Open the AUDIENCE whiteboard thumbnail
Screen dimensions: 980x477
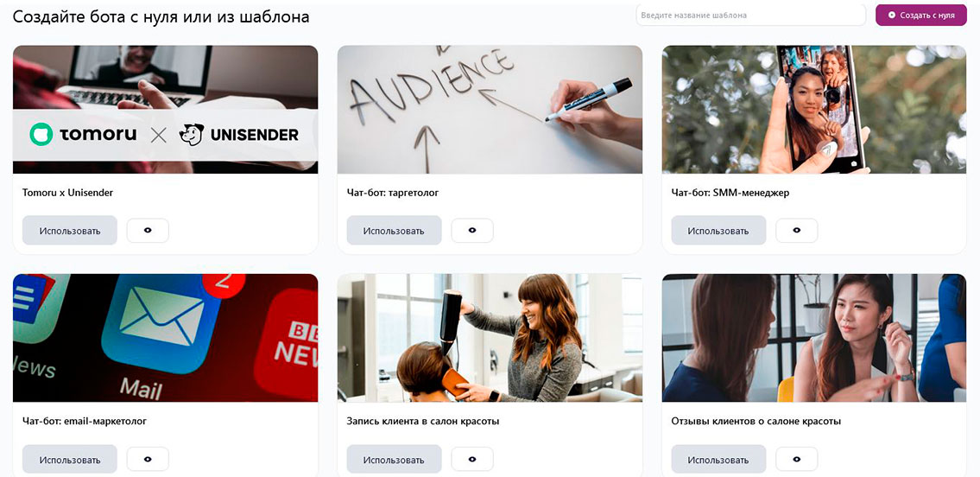(490, 110)
